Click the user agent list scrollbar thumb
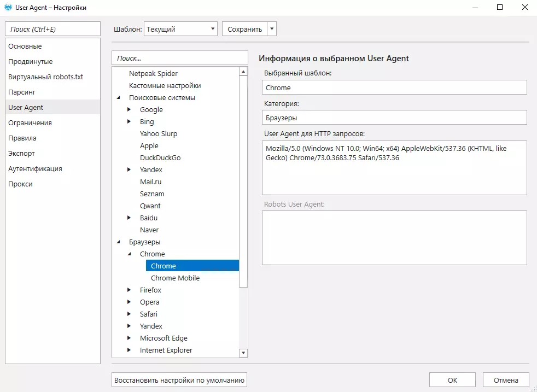 coord(243,182)
